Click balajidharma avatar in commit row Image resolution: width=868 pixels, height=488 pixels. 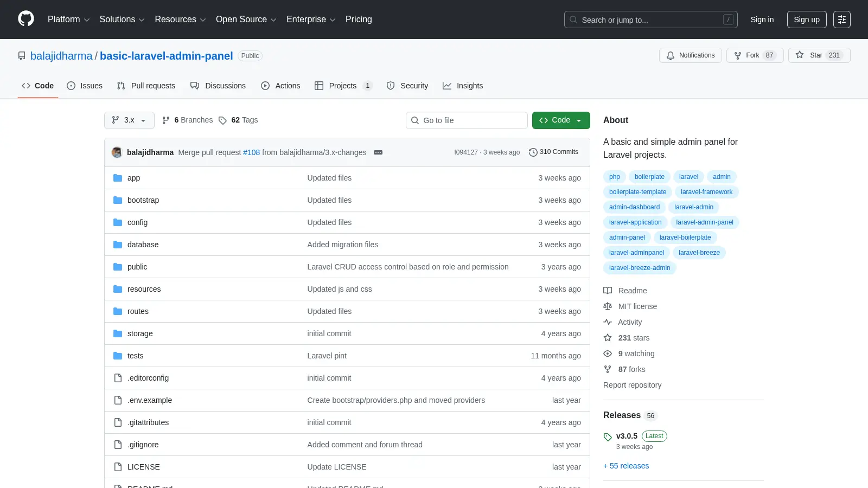click(x=117, y=152)
